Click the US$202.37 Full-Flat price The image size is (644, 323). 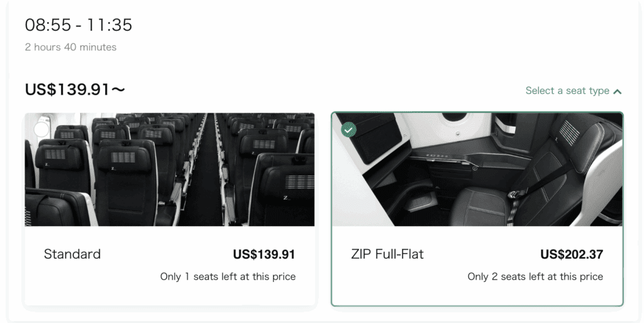coord(572,254)
